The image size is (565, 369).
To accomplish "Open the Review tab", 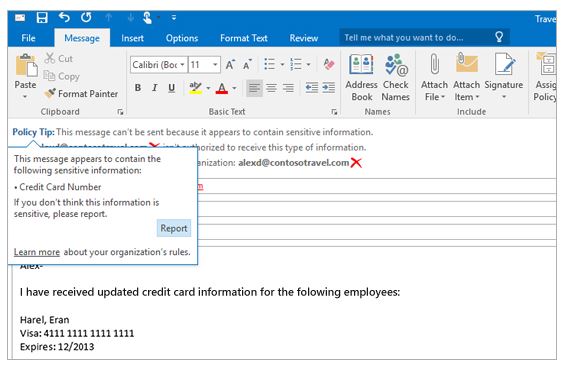I will pyautogui.click(x=304, y=38).
